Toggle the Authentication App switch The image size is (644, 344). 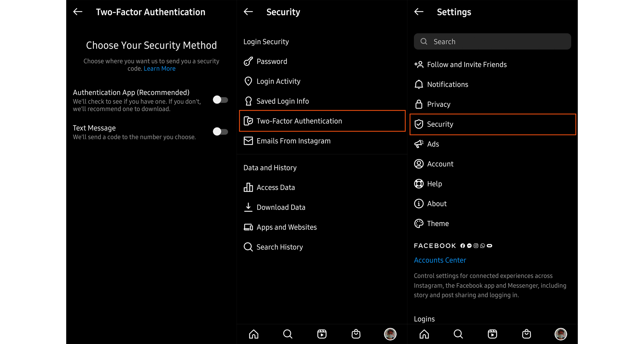click(x=220, y=100)
